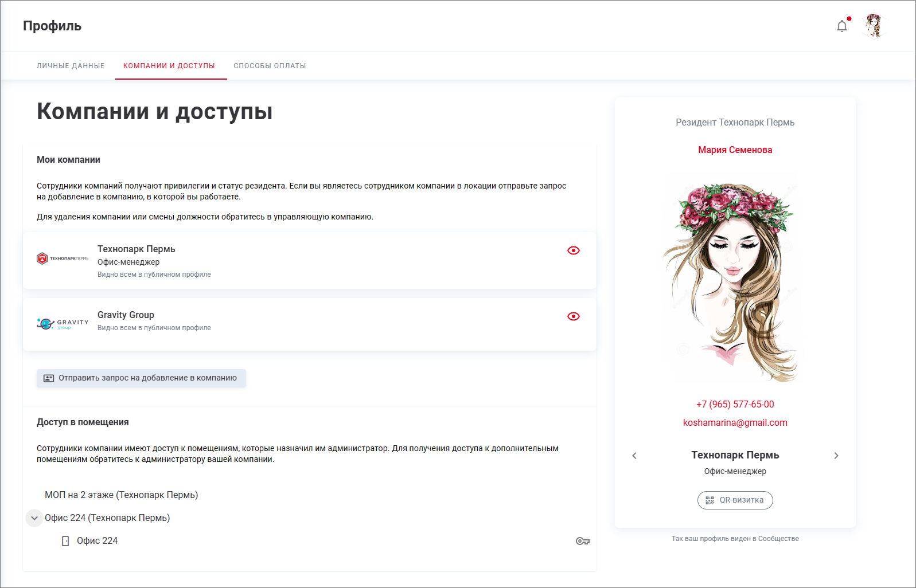Click the door icon next to Офис 224
Image resolution: width=916 pixels, height=588 pixels.
coord(65,541)
